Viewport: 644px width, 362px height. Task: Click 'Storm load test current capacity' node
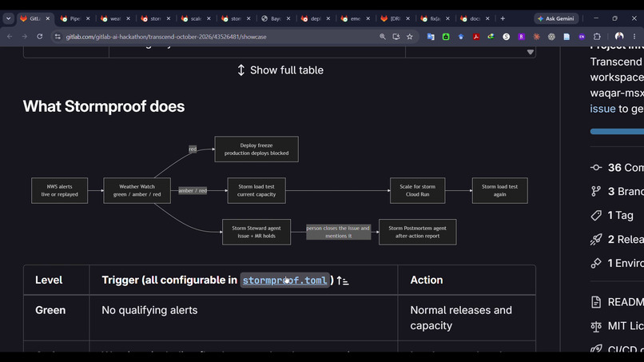(x=256, y=190)
